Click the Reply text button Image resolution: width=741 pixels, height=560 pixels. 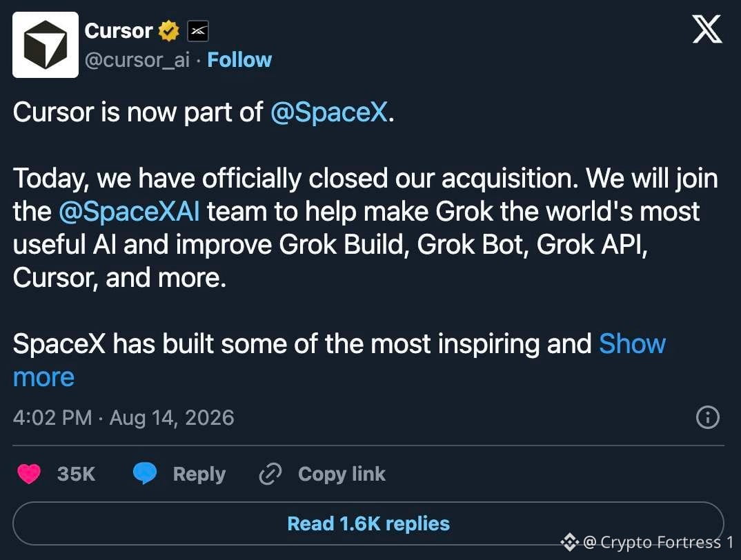199,474
